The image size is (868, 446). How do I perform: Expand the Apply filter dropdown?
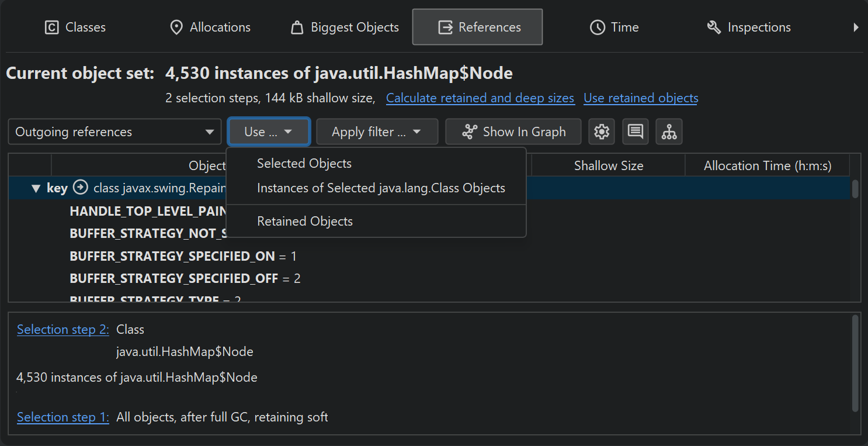click(x=377, y=132)
